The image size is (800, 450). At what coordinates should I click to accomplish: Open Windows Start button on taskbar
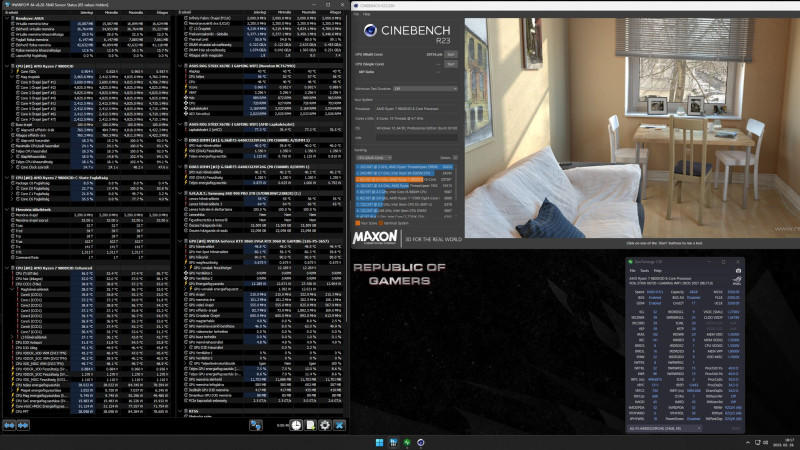coord(380,442)
